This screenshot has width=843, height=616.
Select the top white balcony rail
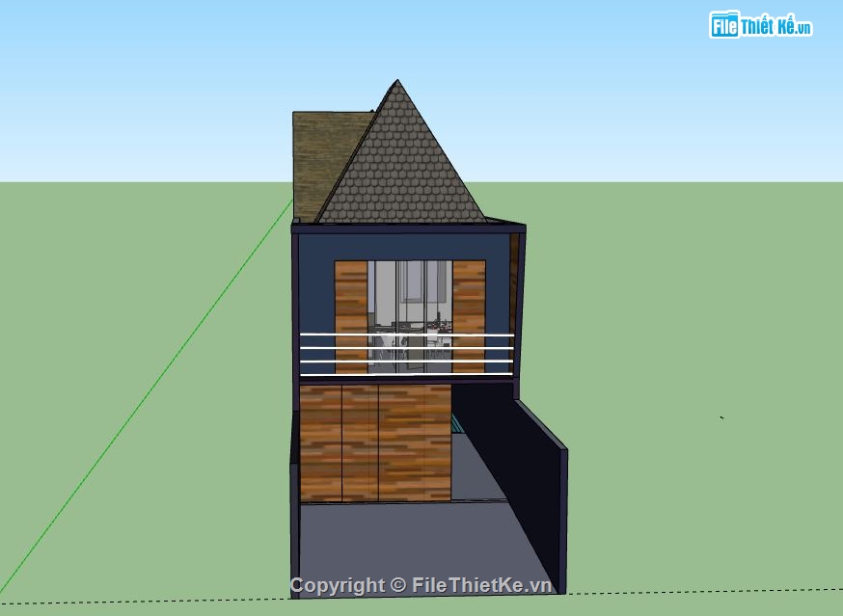tap(406, 335)
